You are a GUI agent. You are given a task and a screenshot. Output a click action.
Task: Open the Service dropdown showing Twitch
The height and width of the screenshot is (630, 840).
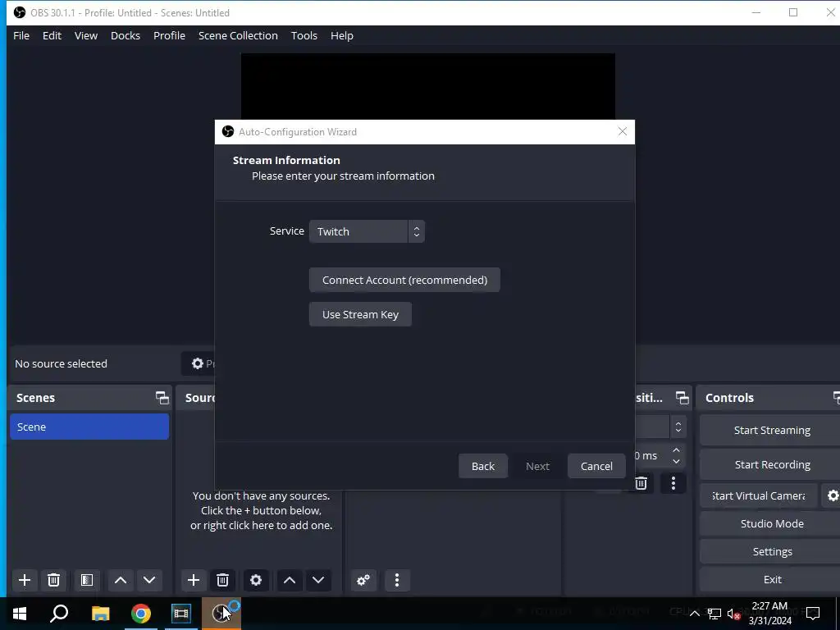coord(367,231)
